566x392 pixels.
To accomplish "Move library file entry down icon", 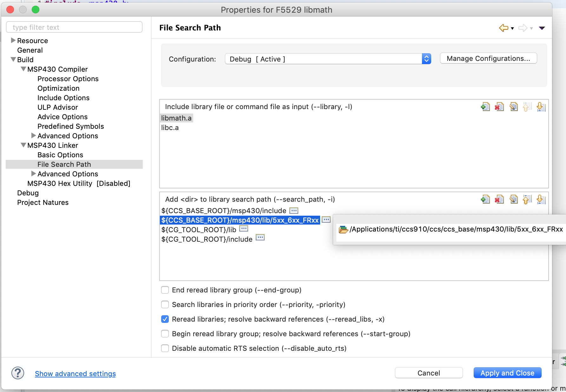I will click(541, 107).
